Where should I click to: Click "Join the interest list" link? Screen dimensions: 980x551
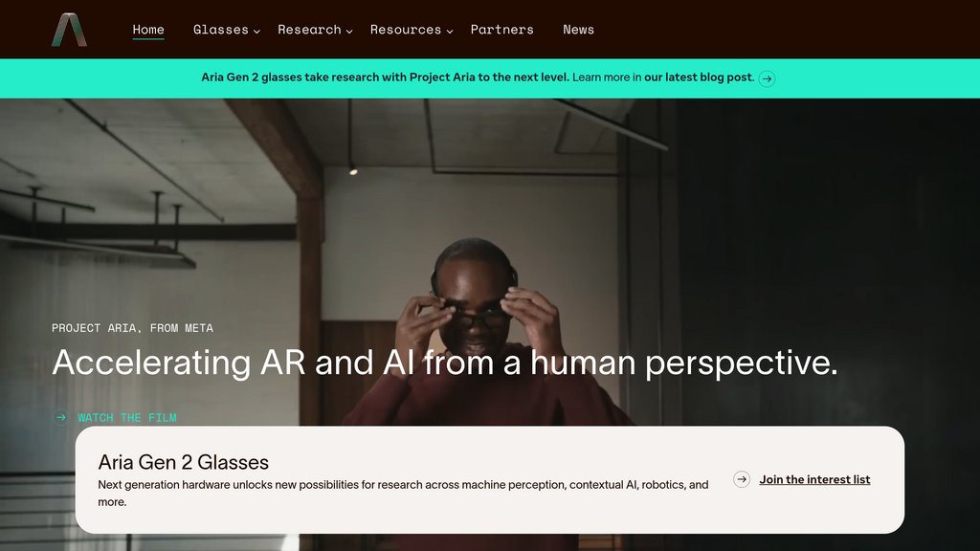pos(814,479)
